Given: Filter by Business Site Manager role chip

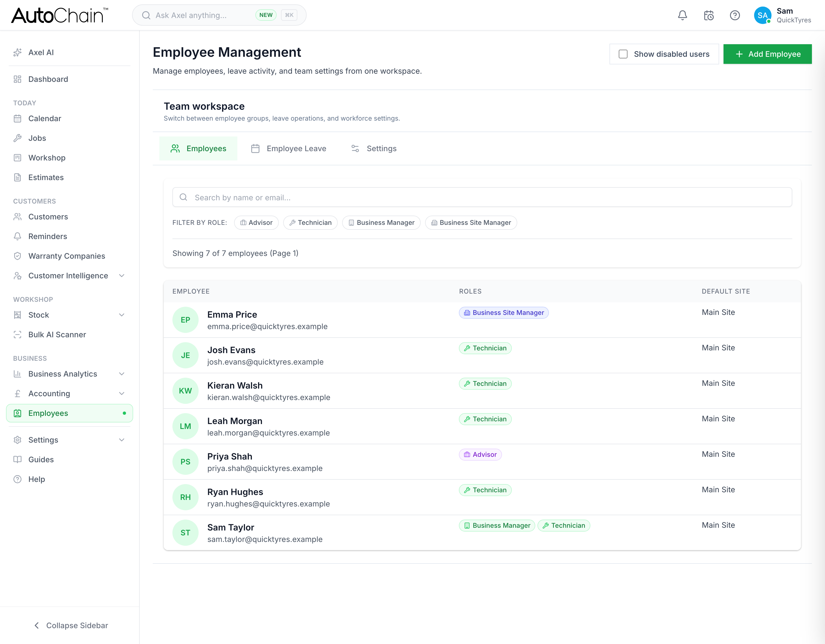Looking at the screenshot, I should coord(471,223).
